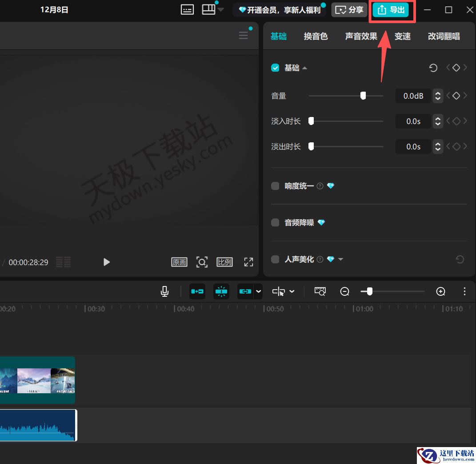
Task: Click the preview fullscreen expand icon
Action: click(x=248, y=262)
